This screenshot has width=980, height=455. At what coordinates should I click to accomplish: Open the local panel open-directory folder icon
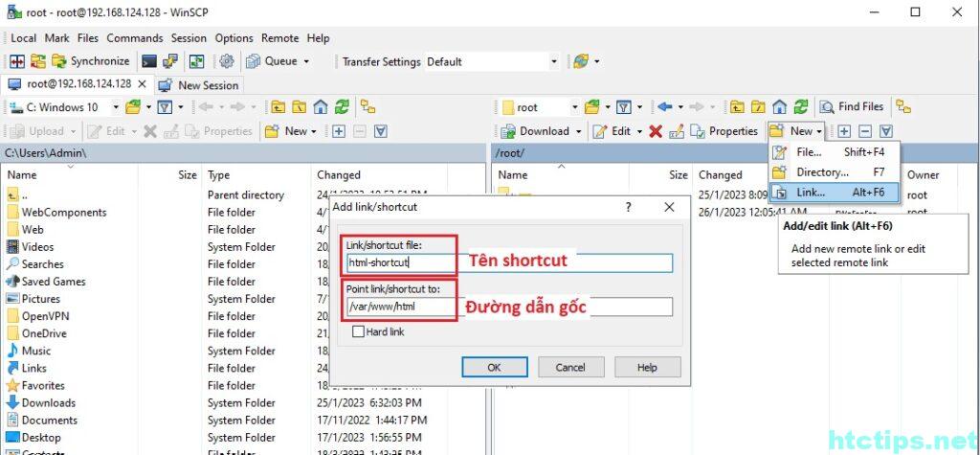pyautogui.click(x=133, y=107)
